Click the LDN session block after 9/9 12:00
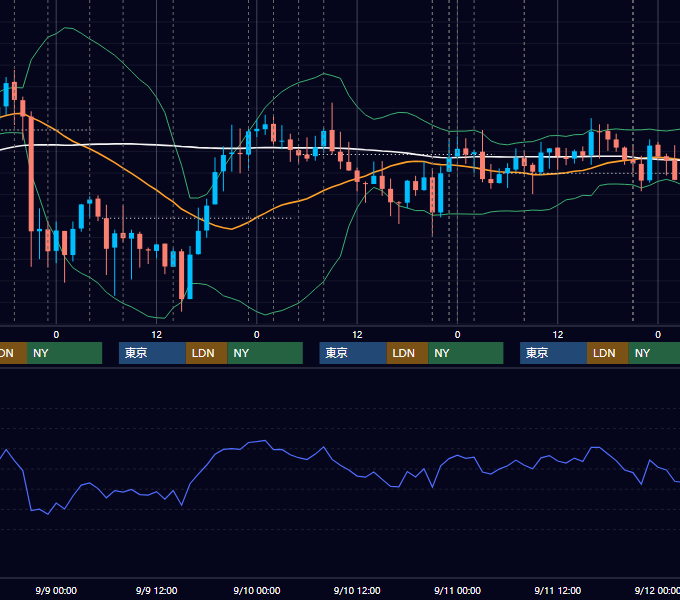 tap(206, 353)
